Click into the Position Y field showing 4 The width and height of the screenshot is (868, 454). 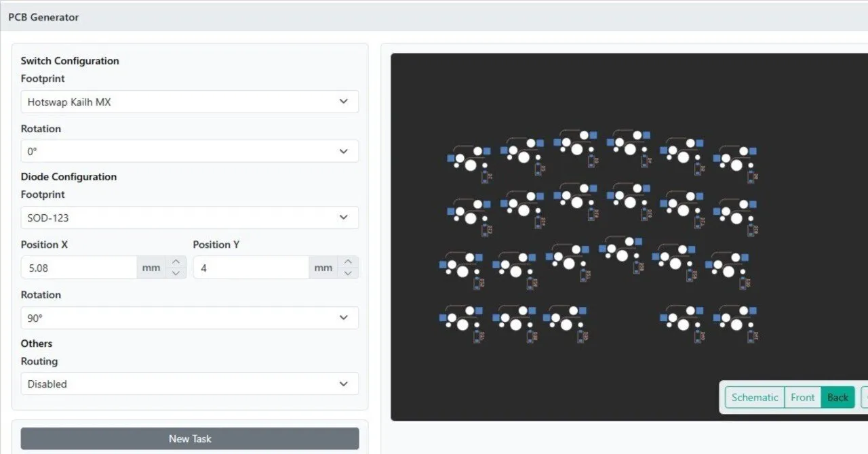[250, 268]
